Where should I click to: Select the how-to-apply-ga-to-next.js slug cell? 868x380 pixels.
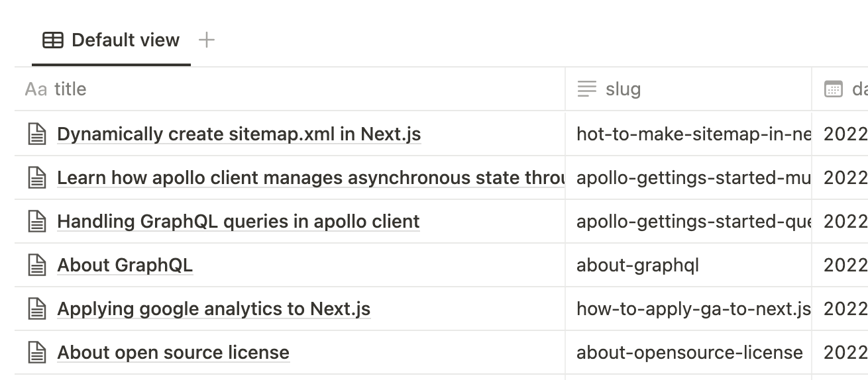coord(688,309)
